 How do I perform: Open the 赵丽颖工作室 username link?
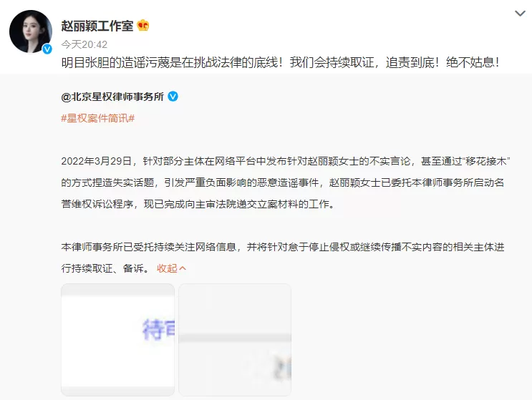tap(97, 26)
